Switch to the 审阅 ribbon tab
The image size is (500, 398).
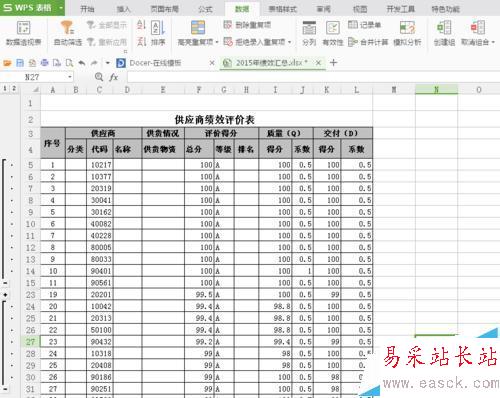[x=323, y=9]
